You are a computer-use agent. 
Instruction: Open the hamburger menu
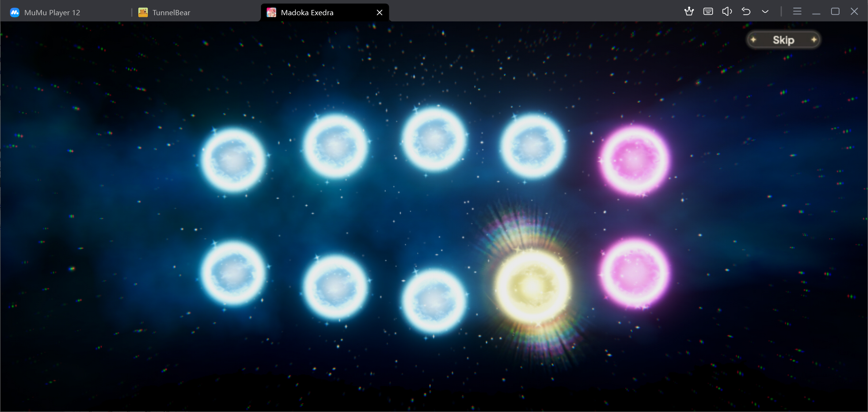797,11
